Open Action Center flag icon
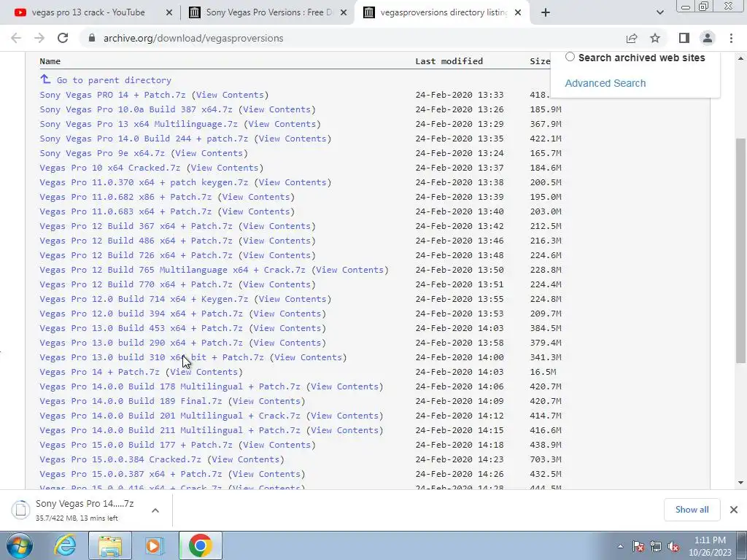Image resolution: width=747 pixels, height=560 pixels. [638, 546]
